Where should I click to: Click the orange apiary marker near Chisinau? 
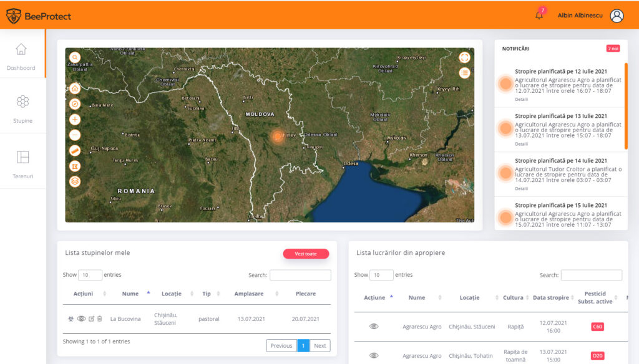(278, 136)
